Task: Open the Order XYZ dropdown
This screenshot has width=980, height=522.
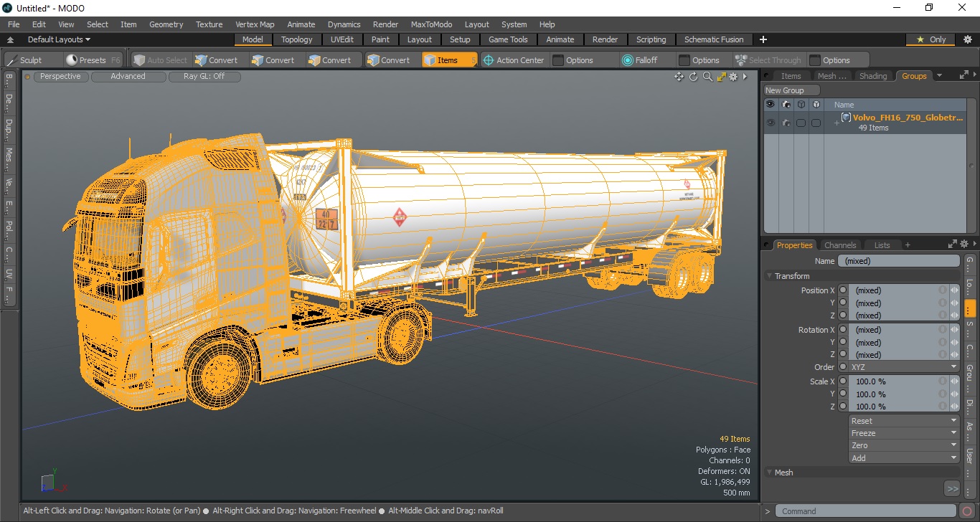Action: 904,367
